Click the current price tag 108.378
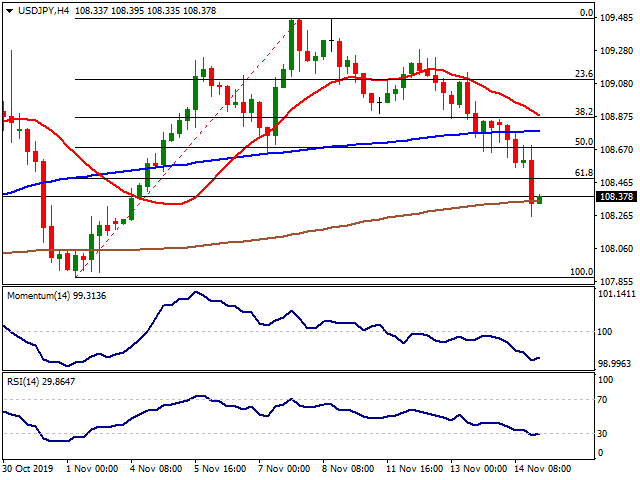Viewport: 640px width, 480px height. 617,197
